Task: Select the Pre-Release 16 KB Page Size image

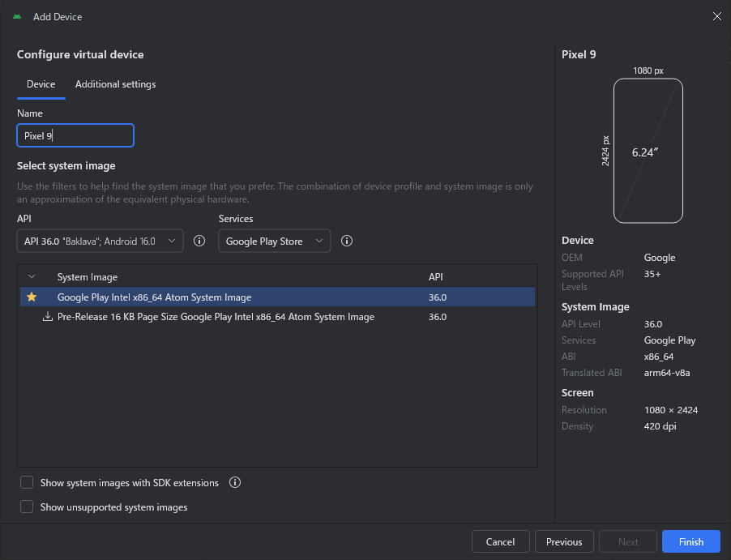Action: coord(277,317)
